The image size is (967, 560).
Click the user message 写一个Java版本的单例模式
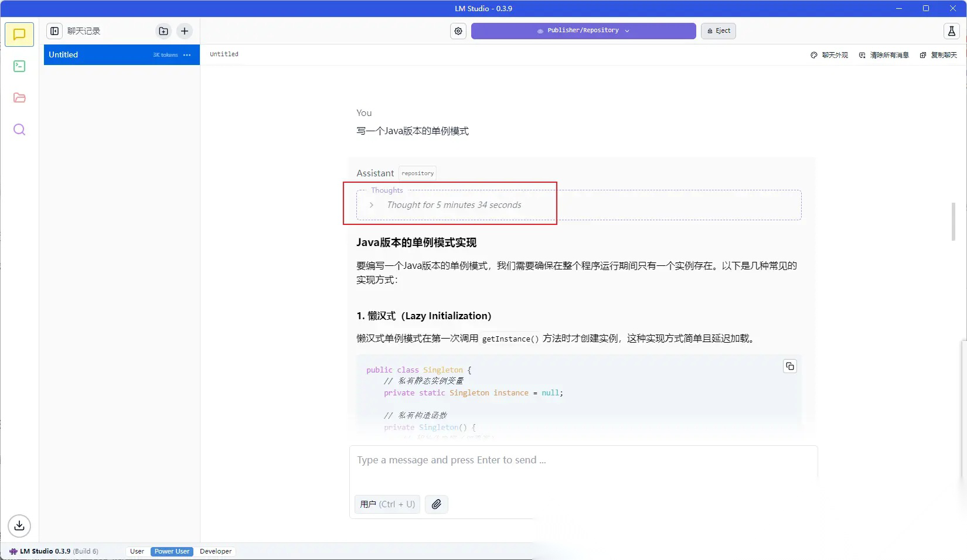pyautogui.click(x=413, y=131)
